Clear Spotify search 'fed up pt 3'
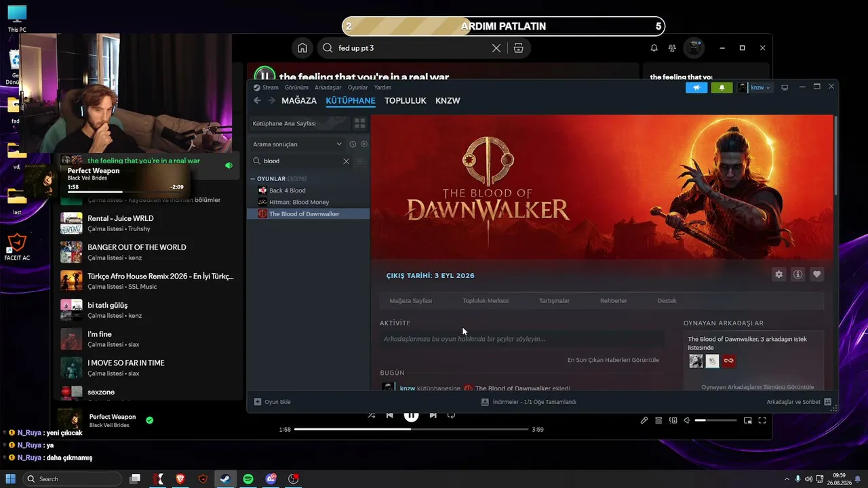 point(496,48)
